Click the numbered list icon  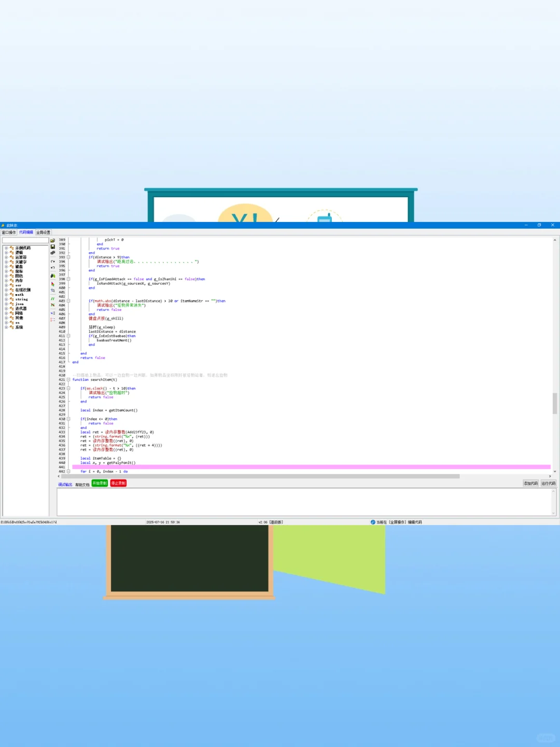(52, 320)
